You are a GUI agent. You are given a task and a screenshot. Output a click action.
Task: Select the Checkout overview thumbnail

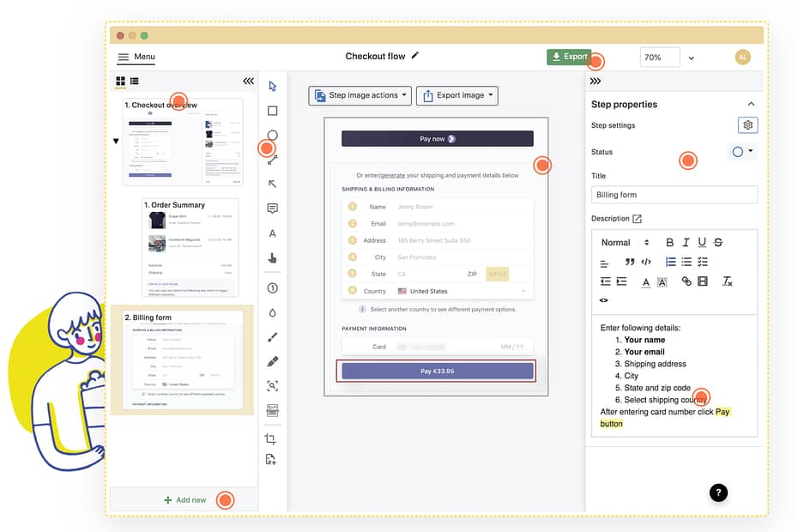(x=183, y=142)
